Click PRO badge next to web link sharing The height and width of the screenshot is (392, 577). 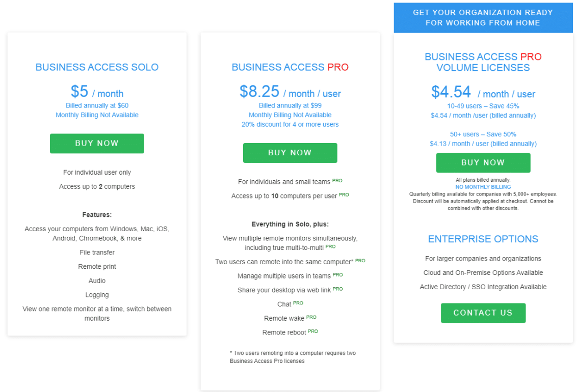point(338,289)
